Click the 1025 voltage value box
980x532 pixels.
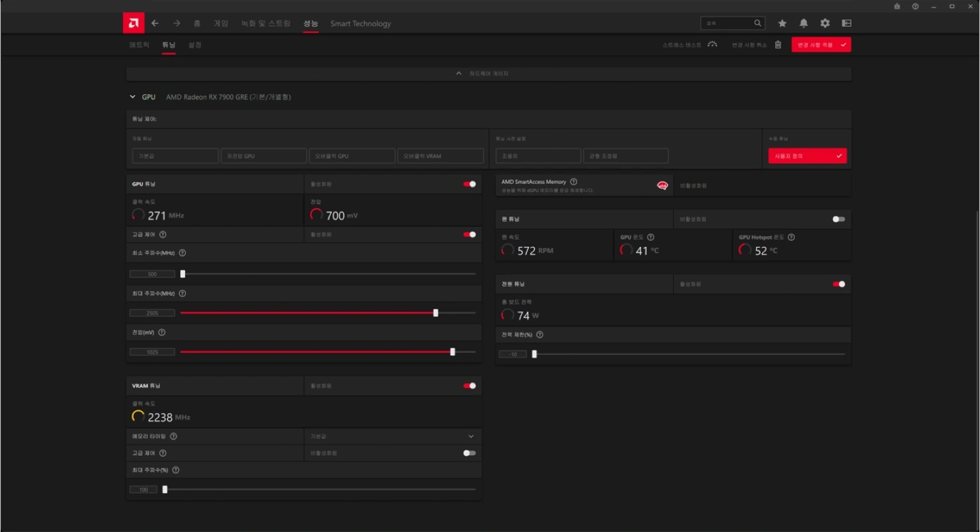coord(152,352)
